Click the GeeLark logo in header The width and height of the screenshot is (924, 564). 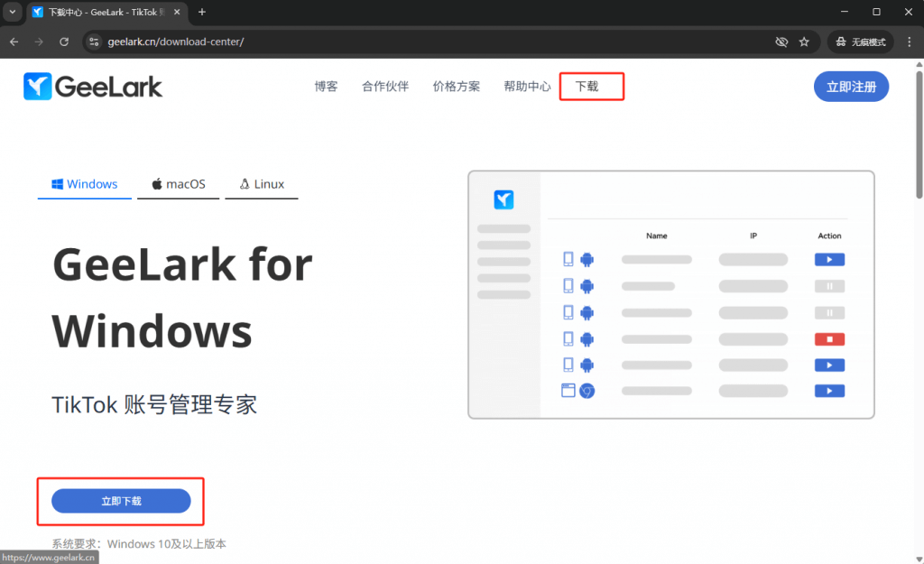click(x=93, y=87)
